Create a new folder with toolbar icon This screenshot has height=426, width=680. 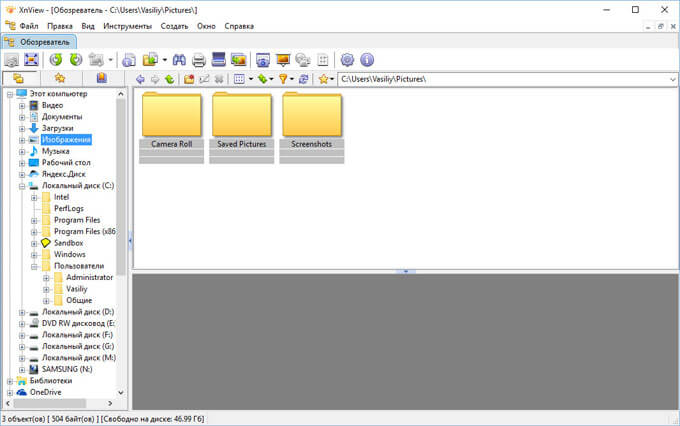pyautogui.click(x=188, y=79)
